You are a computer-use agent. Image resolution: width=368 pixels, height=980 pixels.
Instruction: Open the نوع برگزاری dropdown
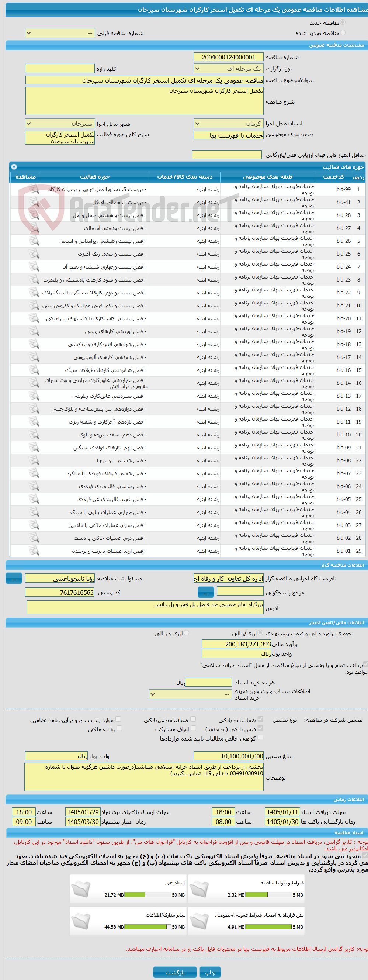coord(229,69)
